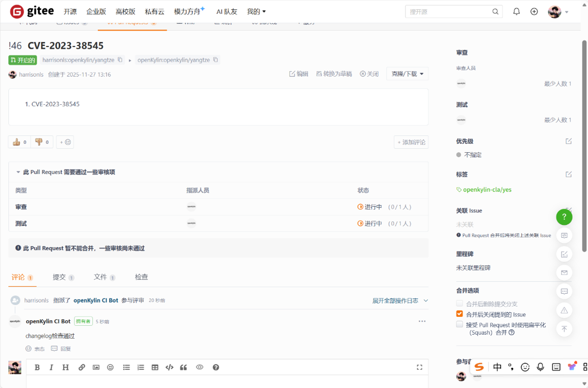The image size is (588, 388).
Task: Insert a table using the editor toolbar
Action: pos(155,367)
